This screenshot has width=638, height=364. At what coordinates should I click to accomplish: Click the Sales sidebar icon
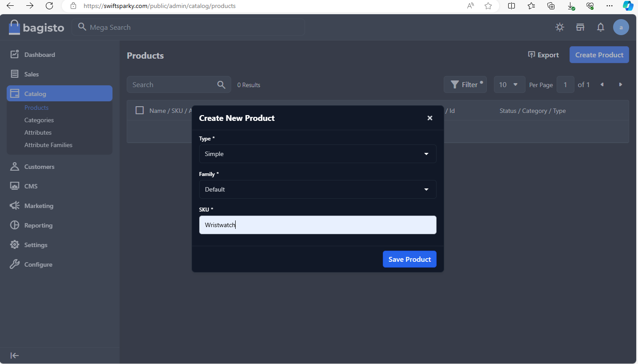click(15, 74)
